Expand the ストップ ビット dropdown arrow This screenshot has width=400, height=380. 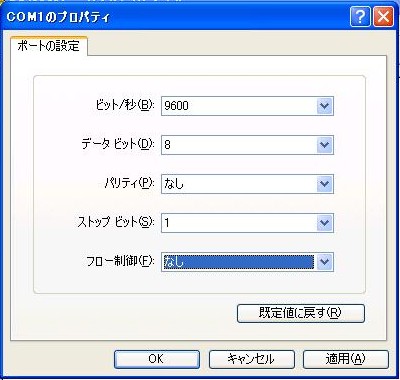324,223
